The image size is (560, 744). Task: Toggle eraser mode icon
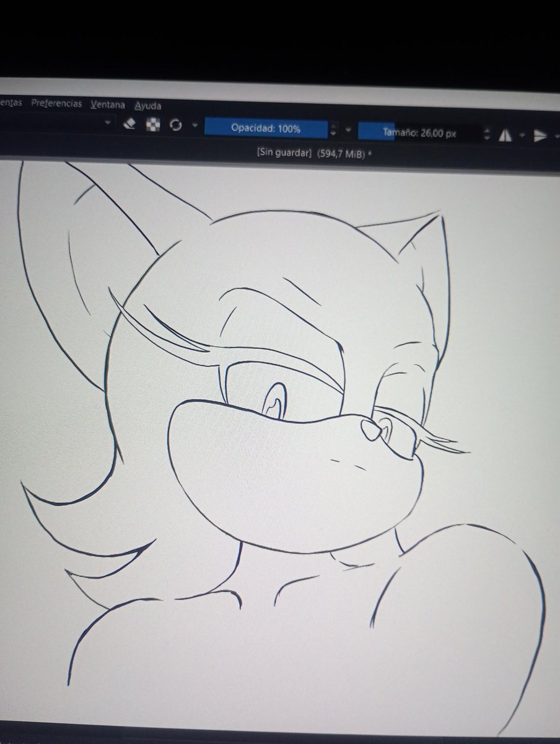coord(129,123)
